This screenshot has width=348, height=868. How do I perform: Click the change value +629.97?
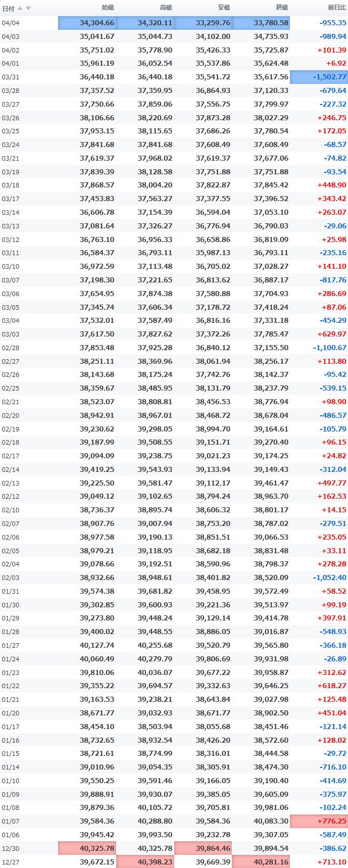(x=332, y=334)
